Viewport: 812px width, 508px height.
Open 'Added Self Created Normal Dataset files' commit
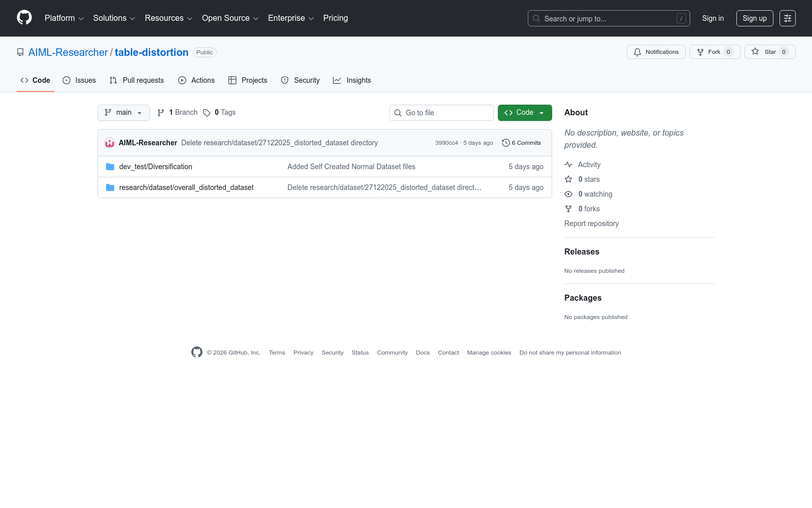(351, 167)
